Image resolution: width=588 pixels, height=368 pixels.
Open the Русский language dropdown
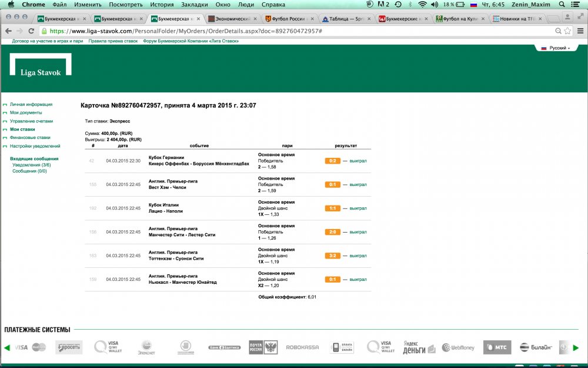coord(556,48)
